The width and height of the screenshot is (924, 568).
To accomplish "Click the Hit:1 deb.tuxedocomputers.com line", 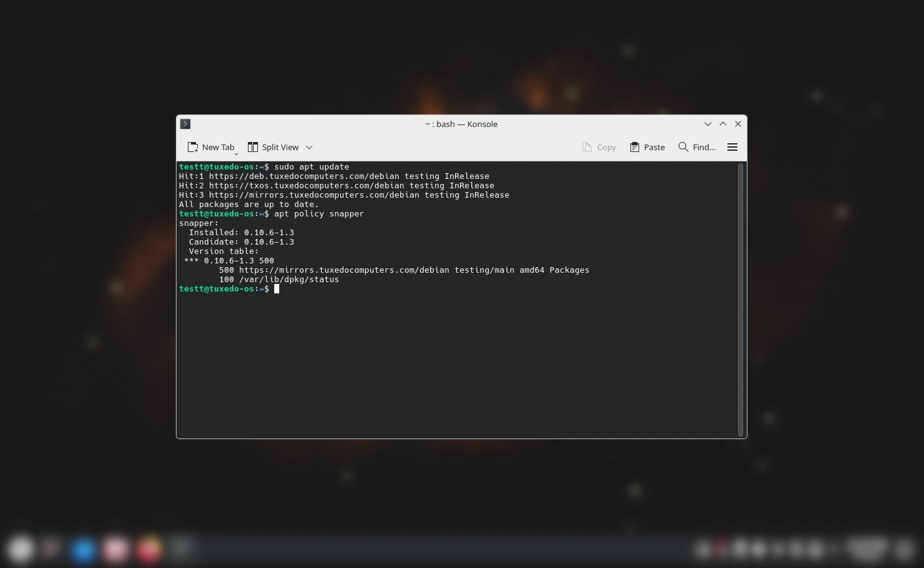I will (334, 176).
